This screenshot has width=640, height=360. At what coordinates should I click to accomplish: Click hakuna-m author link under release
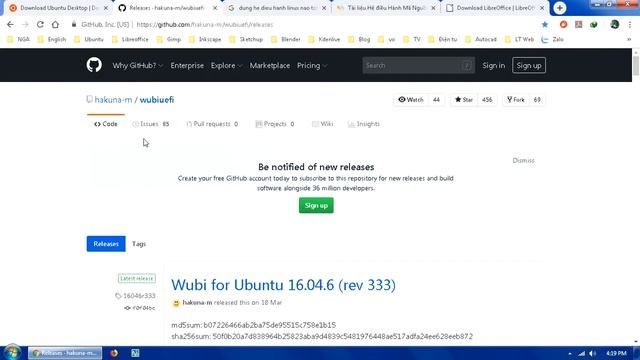[197, 302]
